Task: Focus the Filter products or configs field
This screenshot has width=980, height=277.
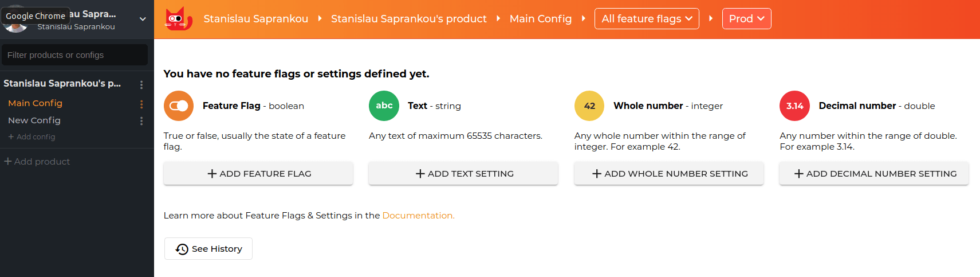Action: pos(74,55)
